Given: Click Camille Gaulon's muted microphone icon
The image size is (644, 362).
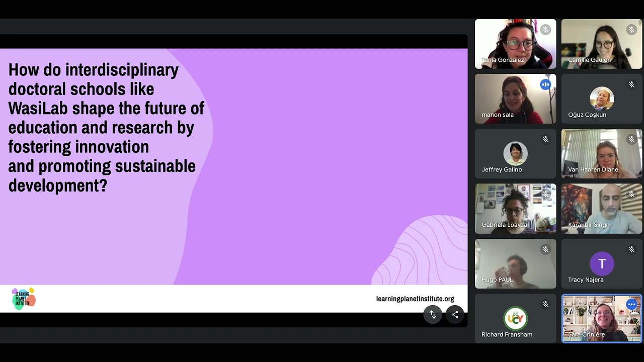Looking at the screenshot, I should coord(631,30).
